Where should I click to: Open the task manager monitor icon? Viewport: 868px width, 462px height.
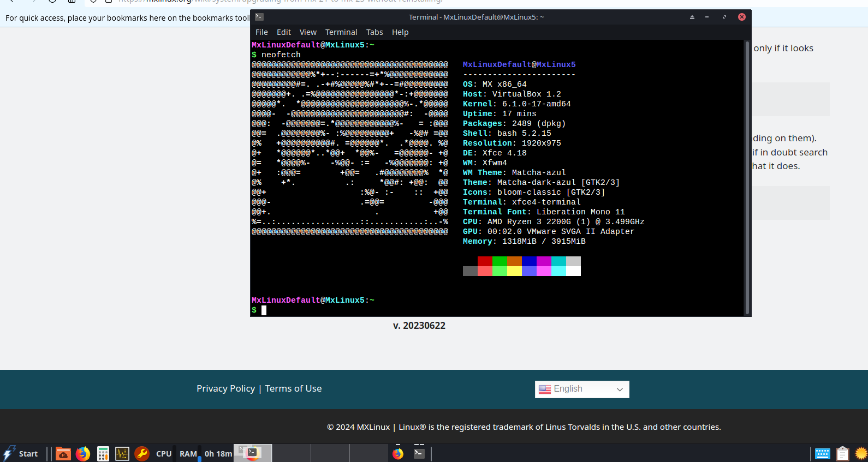pyautogui.click(x=122, y=453)
